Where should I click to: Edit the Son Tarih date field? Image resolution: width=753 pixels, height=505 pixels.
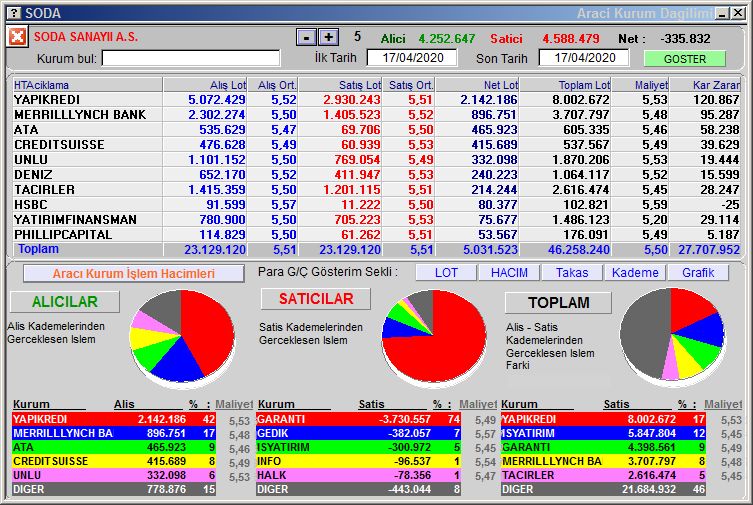(x=584, y=58)
